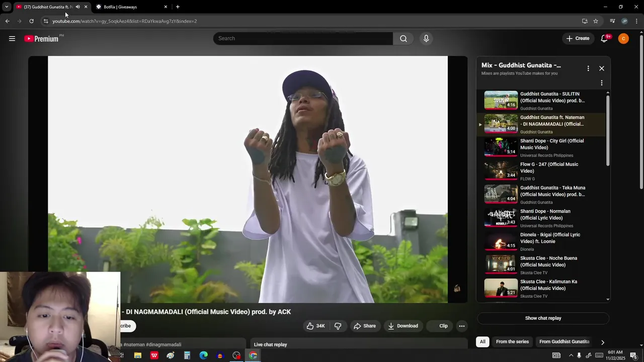
Task: Open Chrome JP profile avatar
Action: [x=624, y=21]
